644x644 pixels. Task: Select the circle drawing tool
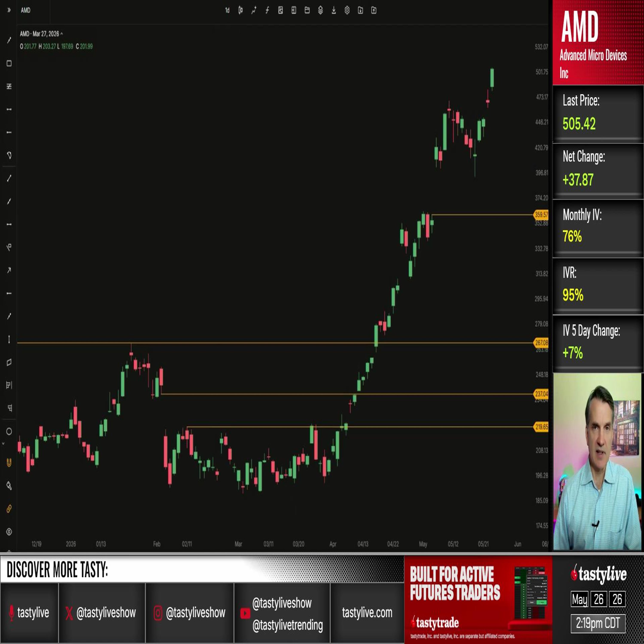tap(9, 431)
